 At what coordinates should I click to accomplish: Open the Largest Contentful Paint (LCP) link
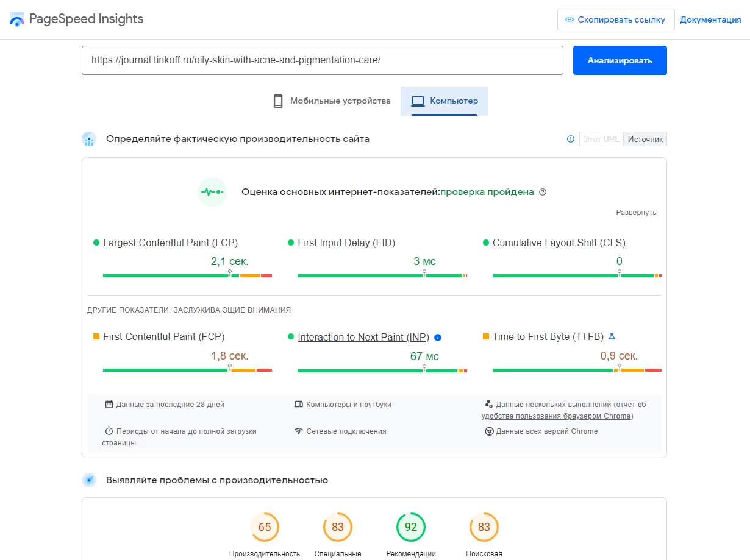point(170,243)
